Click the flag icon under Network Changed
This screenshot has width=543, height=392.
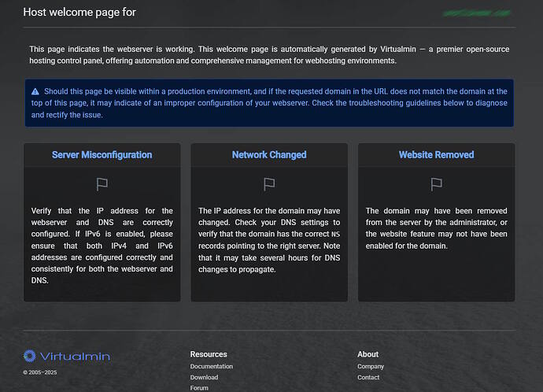(x=269, y=184)
